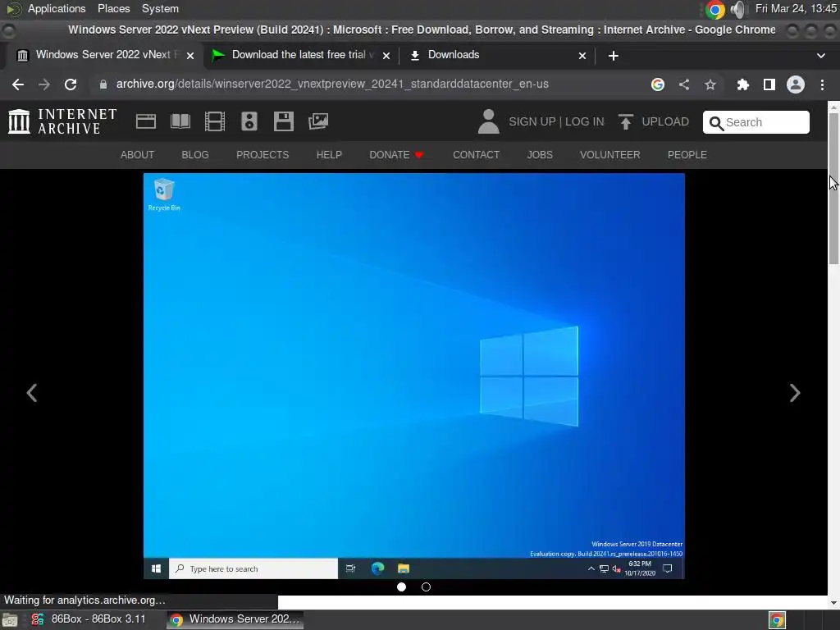Open Chrome profile avatar
The height and width of the screenshot is (630, 840).
(796, 84)
